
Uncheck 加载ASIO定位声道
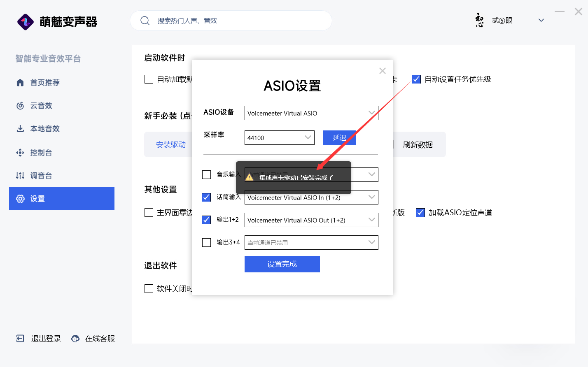(420, 212)
